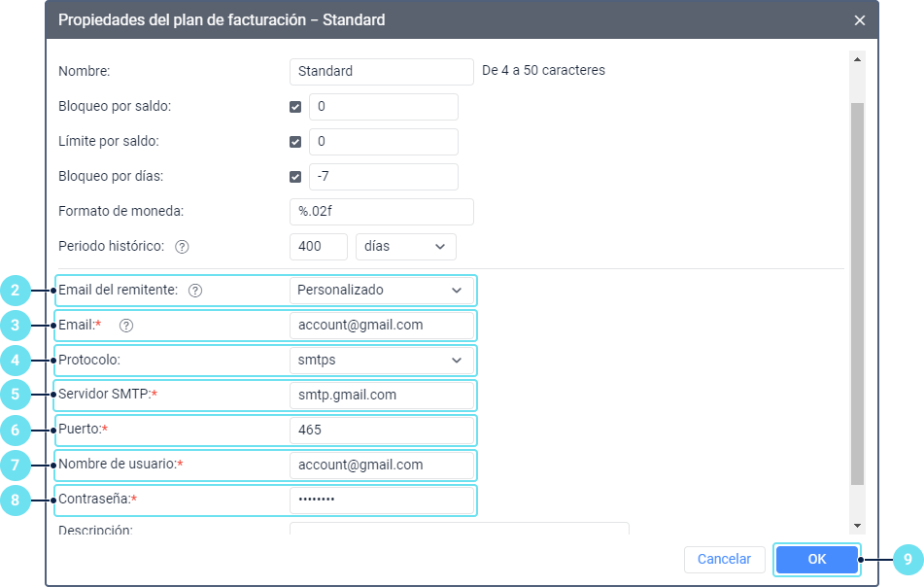
Task: Click help icon beside Email del remitente
Action: [x=195, y=290]
